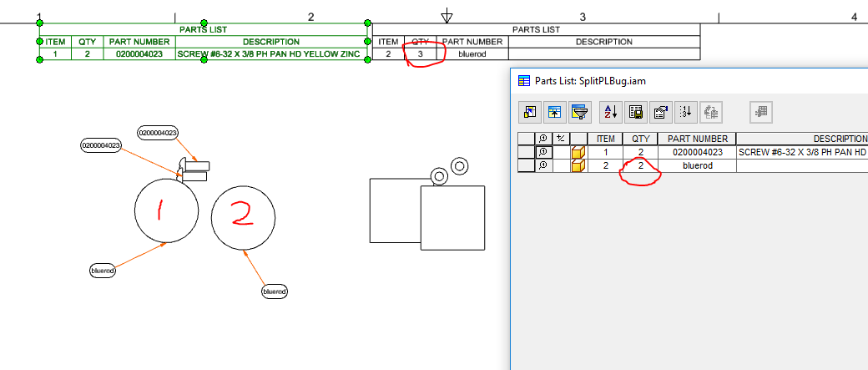Select ITEM cell 2 in bluerod dialog row
Image resolution: width=868 pixels, height=370 pixels.
coord(606,165)
